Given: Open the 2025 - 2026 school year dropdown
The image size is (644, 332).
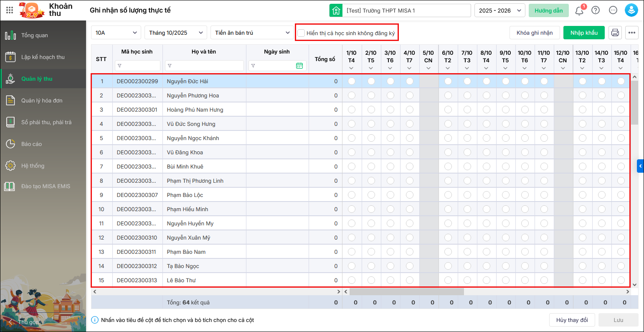Looking at the screenshot, I should 499,10.
